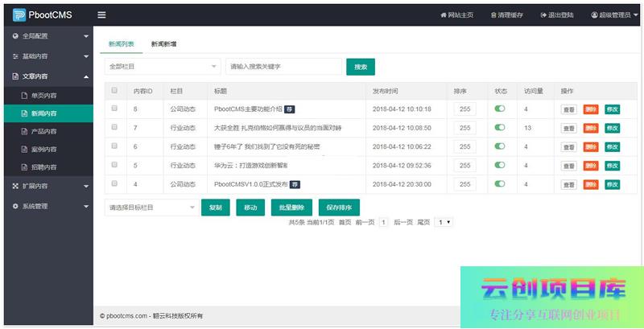This screenshot has height=329, width=644.
Task: Toggle the hamburger sidebar menu icon
Action: click(101, 14)
